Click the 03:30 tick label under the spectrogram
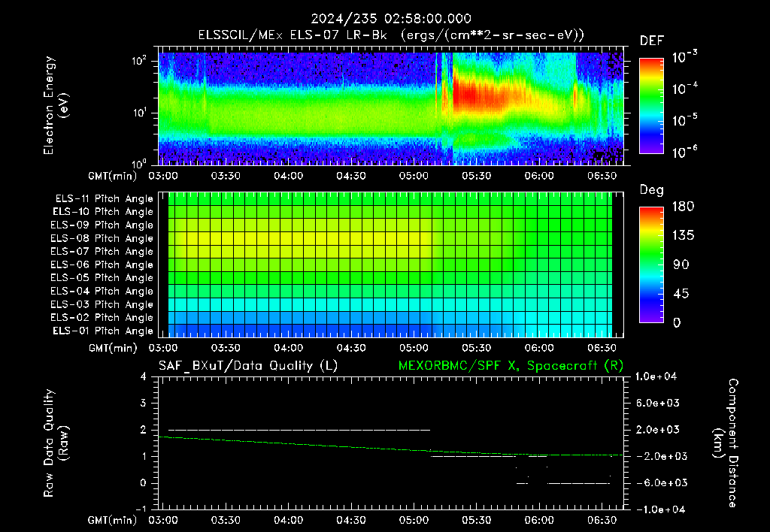 pos(226,176)
